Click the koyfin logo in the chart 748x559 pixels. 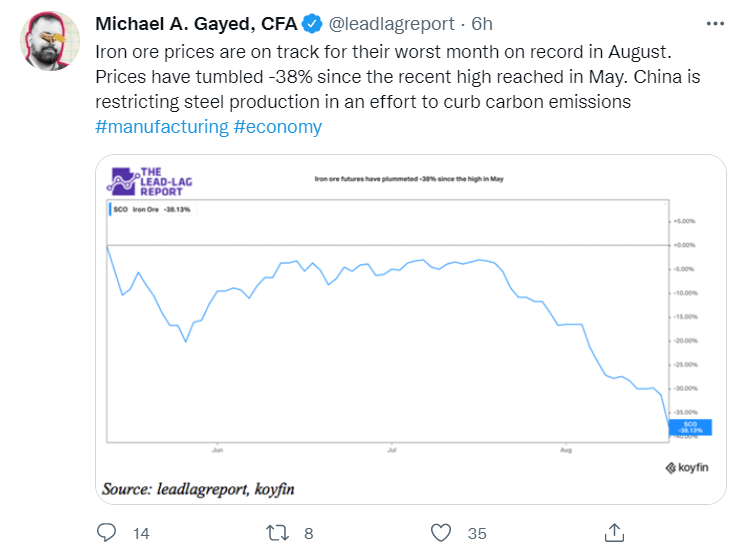point(687,467)
